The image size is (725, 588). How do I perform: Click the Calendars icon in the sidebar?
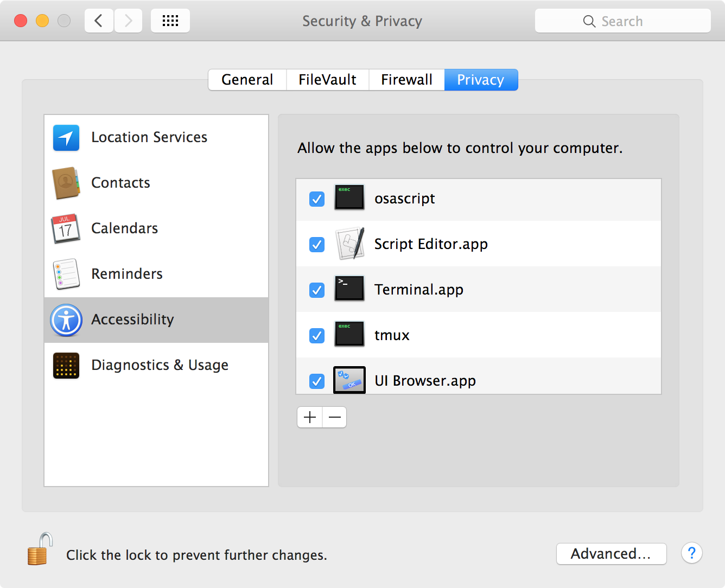tap(66, 228)
